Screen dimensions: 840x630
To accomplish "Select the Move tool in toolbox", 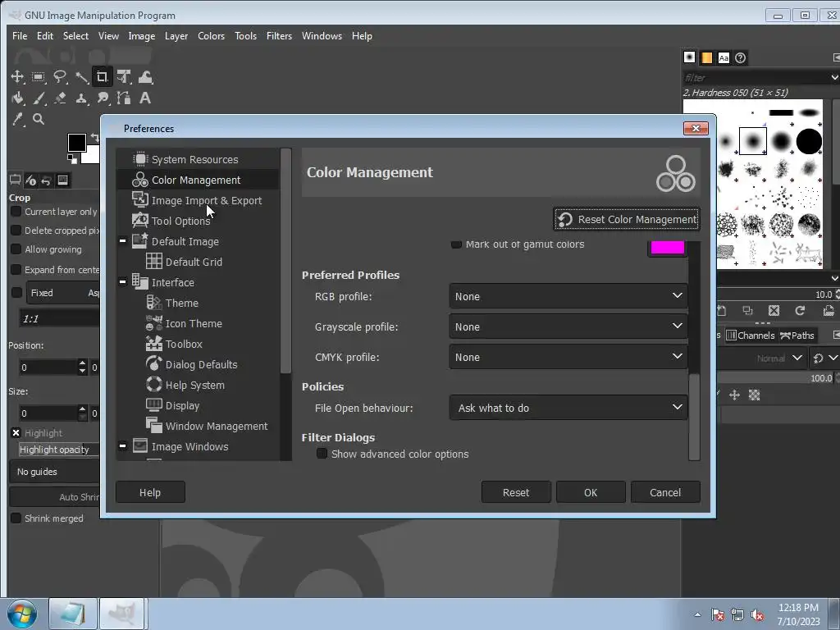I will [17, 77].
